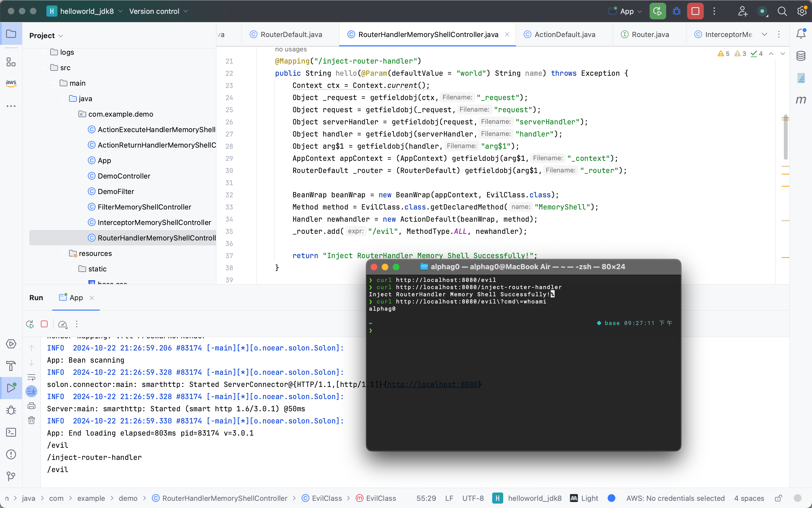Open Search Everywhere magnifier icon
The height and width of the screenshot is (508, 812).
pos(782,11)
